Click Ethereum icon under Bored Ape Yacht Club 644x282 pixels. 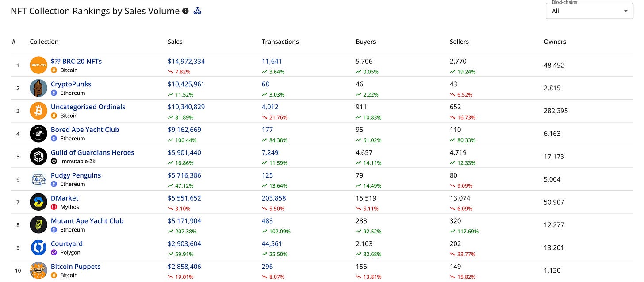(x=54, y=139)
